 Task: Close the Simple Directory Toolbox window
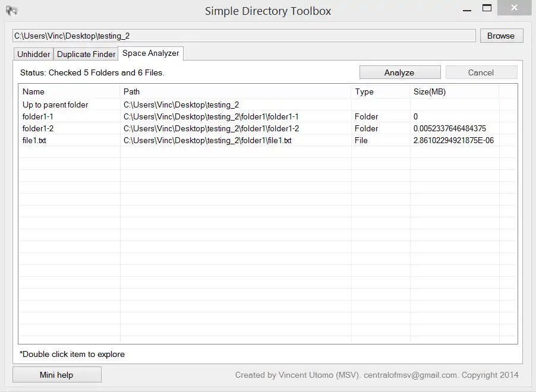514,8
